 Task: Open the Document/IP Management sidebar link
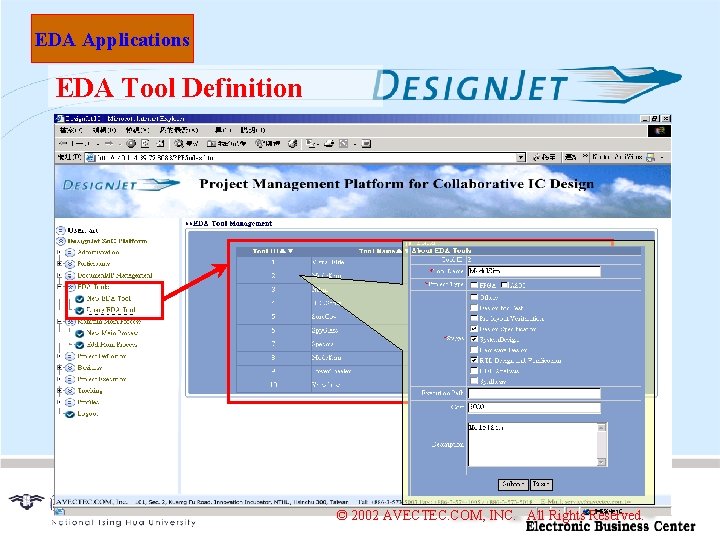click(115, 276)
